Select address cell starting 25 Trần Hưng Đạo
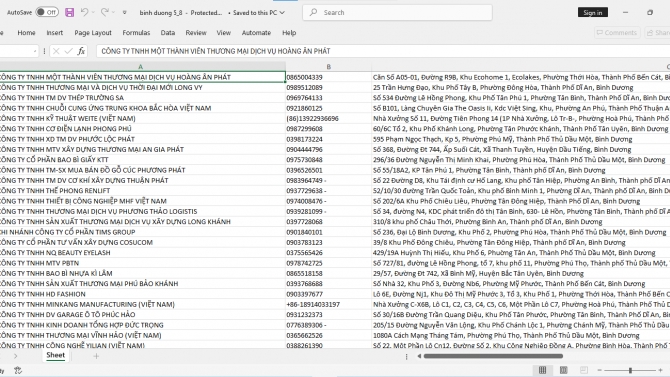The width and height of the screenshot is (670, 377). pyautogui.click(x=521, y=88)
